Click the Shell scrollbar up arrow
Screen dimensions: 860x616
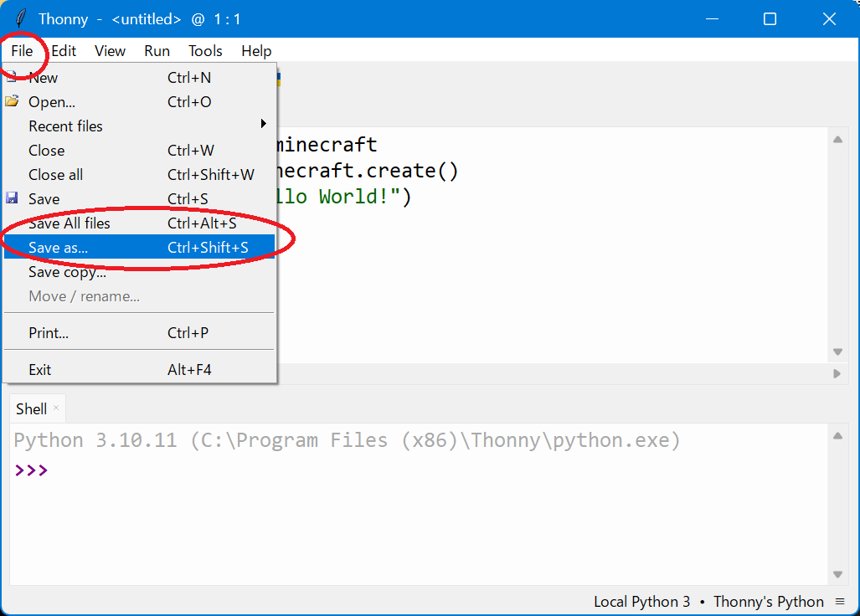(837, 436)
